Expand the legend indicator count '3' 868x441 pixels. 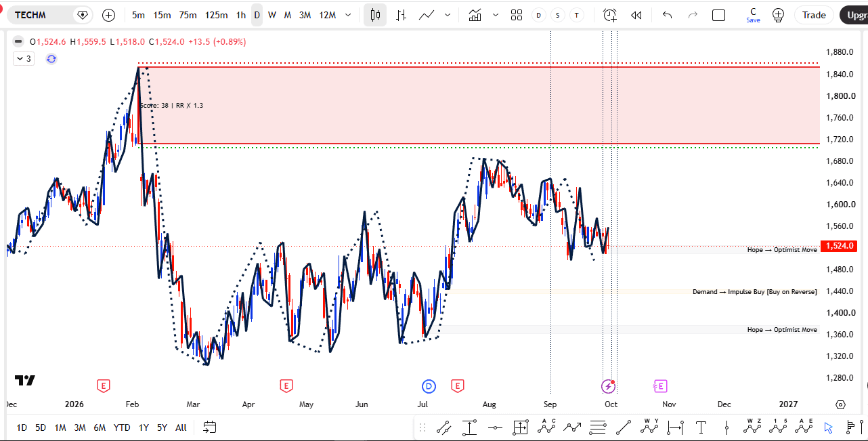(24, 59)
